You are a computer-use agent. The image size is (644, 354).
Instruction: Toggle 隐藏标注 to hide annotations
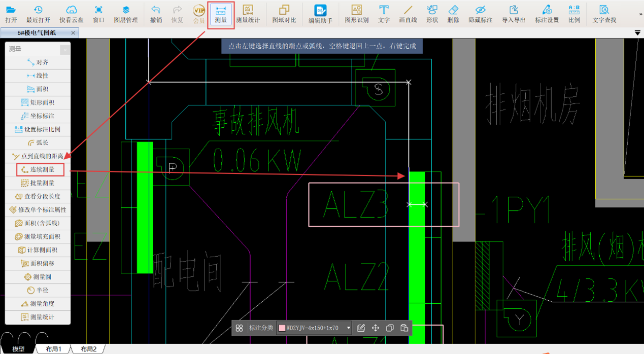coord(480,14)
